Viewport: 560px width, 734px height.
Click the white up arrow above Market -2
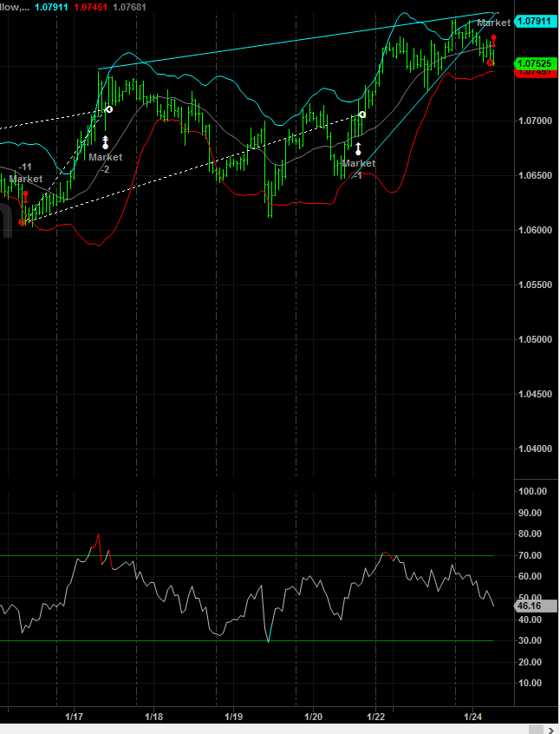pos(105,141)
